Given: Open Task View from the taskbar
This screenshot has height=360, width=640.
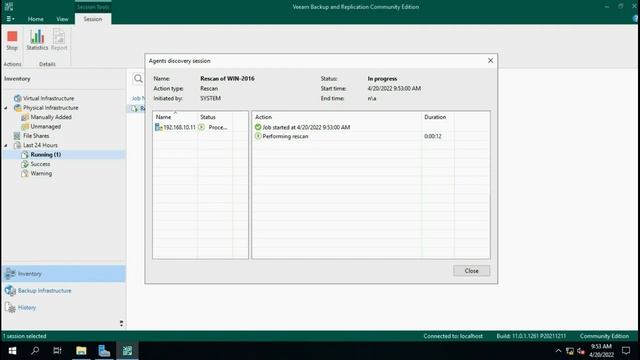Looking at the screenshot, I should 57,351.
